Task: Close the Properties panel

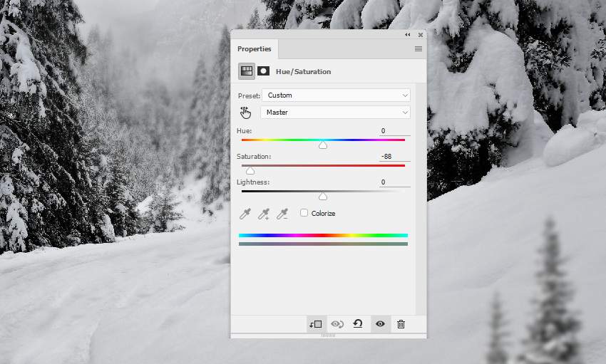Action: click(x=421, y=35)
